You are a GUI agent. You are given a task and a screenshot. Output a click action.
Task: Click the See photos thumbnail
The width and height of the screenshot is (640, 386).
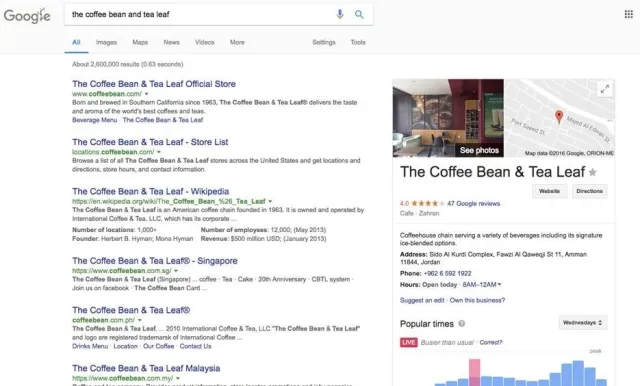tap(448, 118)
